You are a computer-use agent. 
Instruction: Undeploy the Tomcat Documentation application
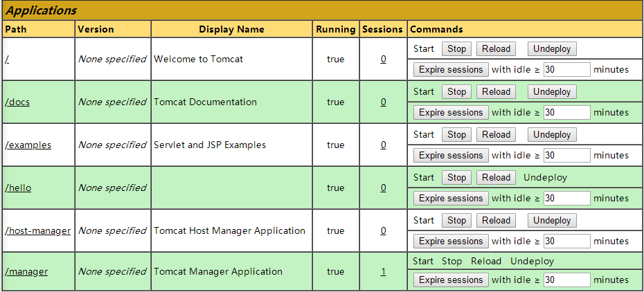click(x=552, y=92)
